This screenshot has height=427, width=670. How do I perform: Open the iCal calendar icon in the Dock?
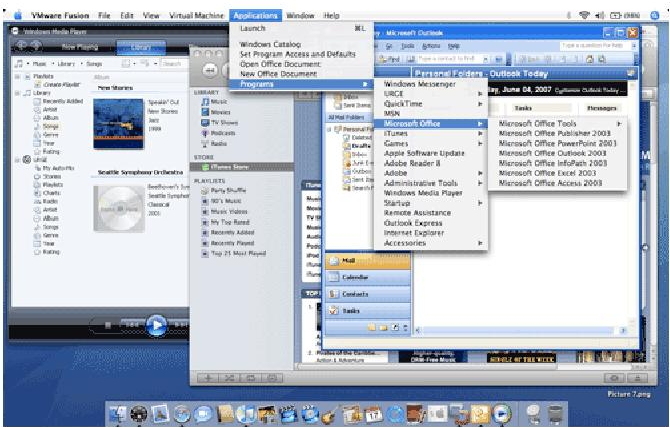[374, 414]
